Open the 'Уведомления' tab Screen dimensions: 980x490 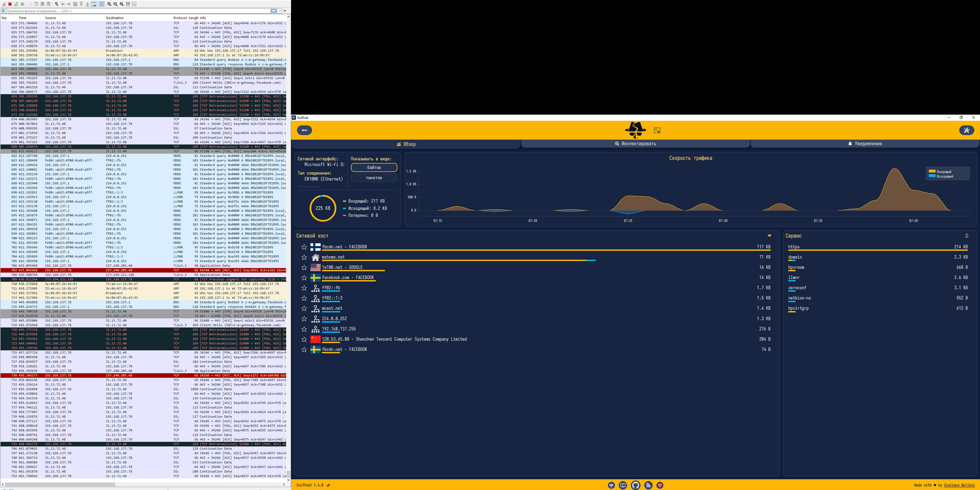pyautogui.click(x=864, y=144)
